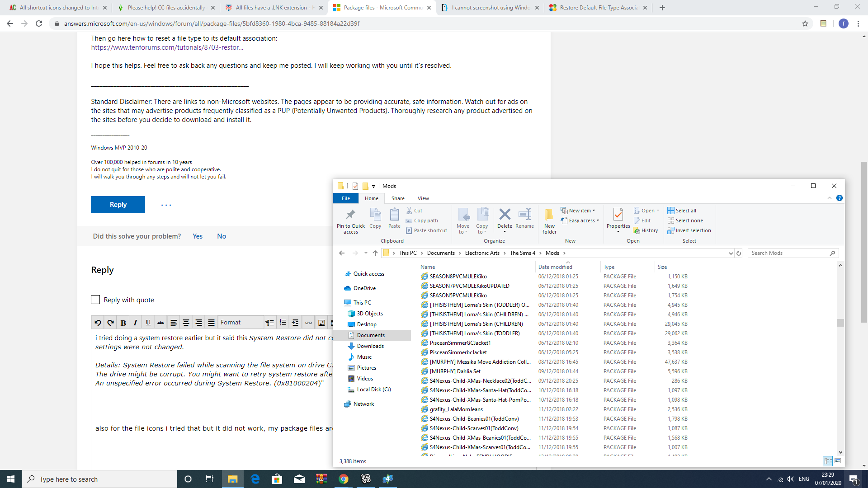
Task: Check the Reply with quote checkbox
Action: [x=95, y=300]
